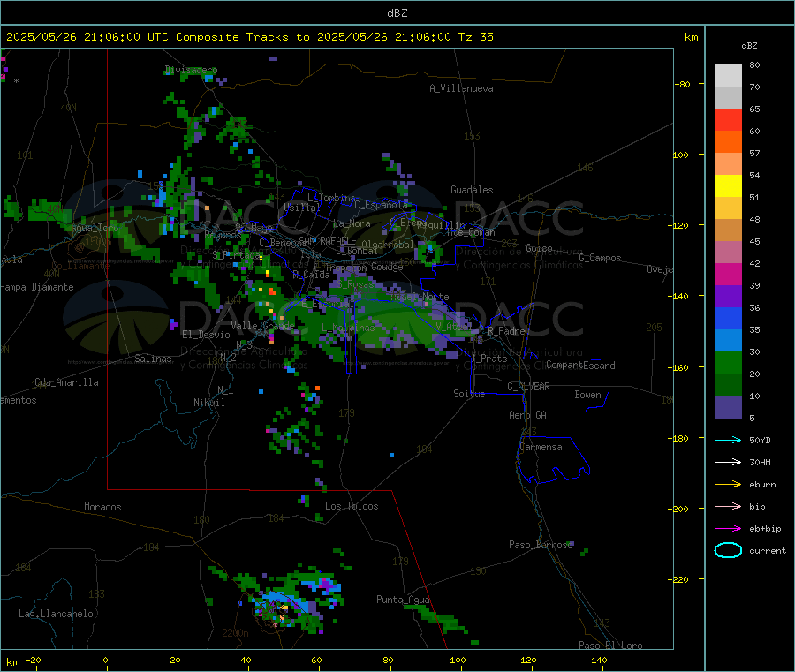Viewport: 795px width, 672px height.
Task: Click the Paso_Barroso map label
Action: click(541, 545)
